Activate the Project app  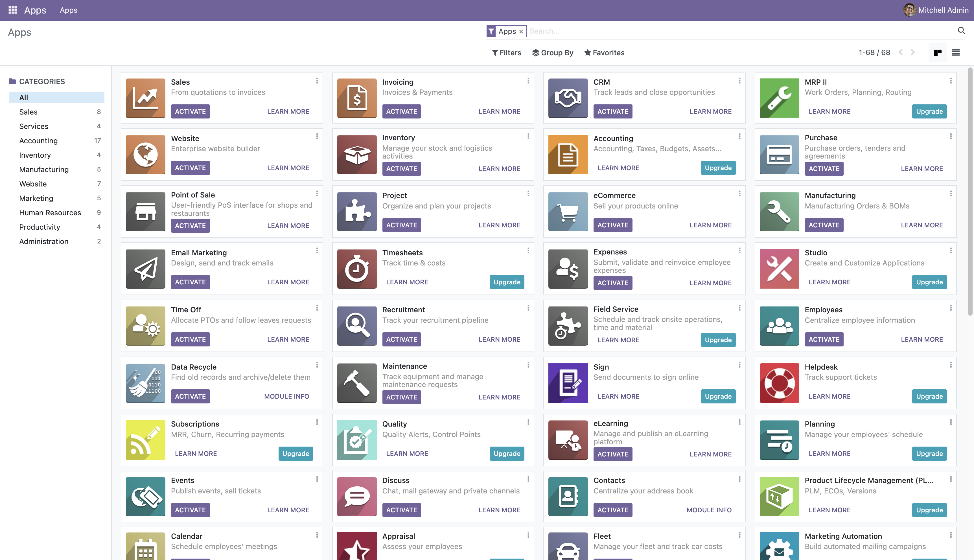tap(401, 225)
